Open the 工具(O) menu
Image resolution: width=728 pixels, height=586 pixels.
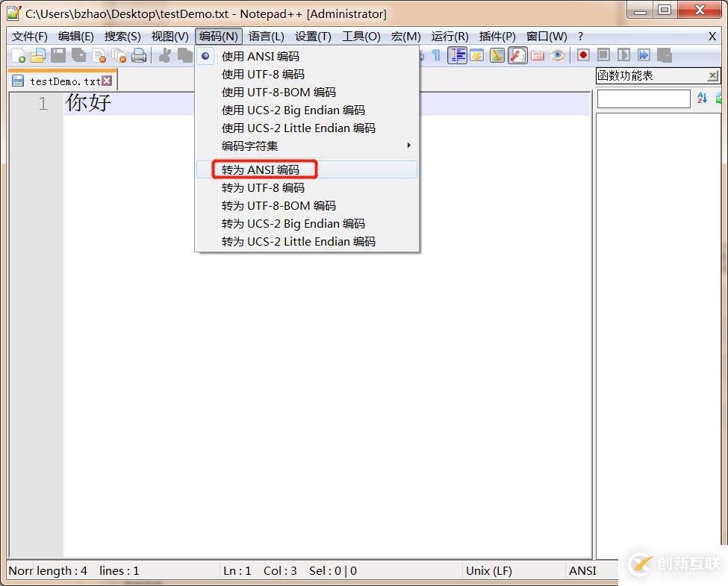click(361, 37)
